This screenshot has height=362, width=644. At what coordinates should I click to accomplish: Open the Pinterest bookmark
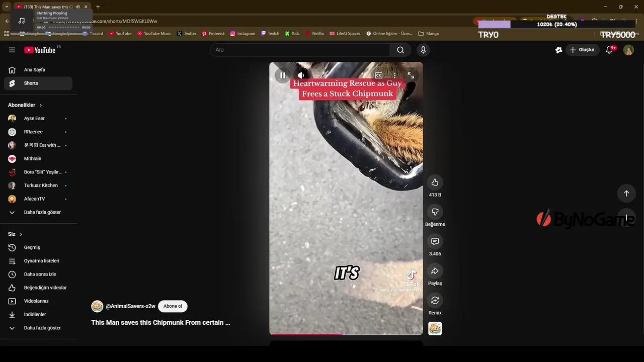[x=213, y=34]
